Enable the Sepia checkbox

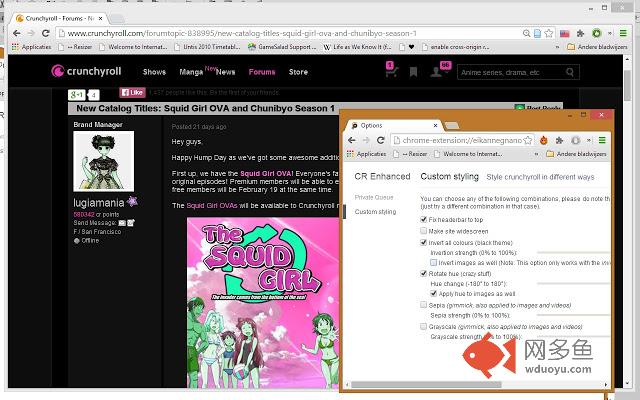424,304
